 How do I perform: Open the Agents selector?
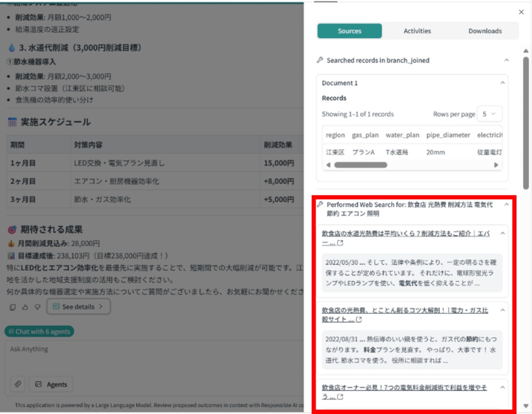click(50, 384)
